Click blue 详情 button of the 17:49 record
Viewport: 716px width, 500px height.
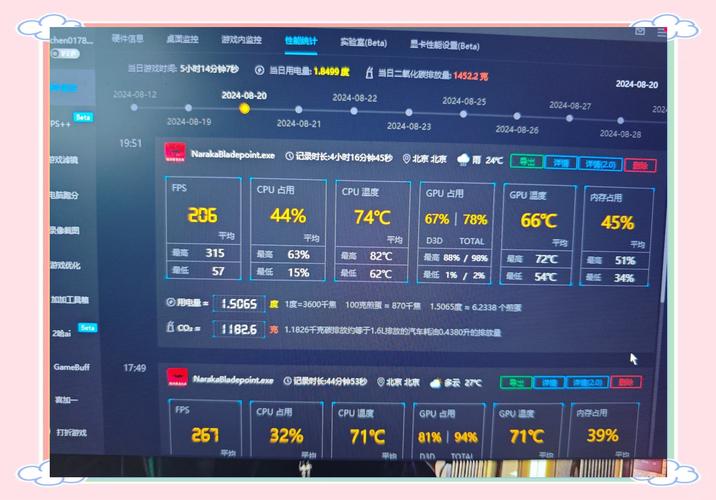pos(549,383)
